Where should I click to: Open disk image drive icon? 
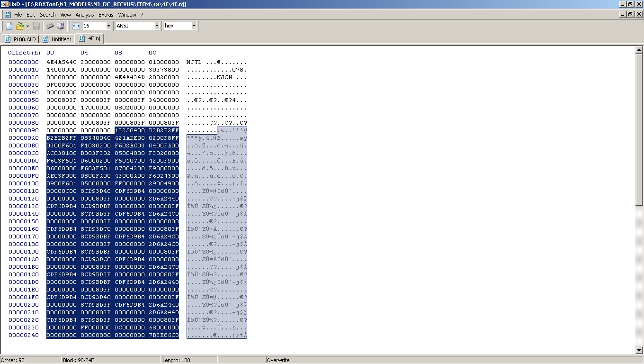click(x=61, y=26)
